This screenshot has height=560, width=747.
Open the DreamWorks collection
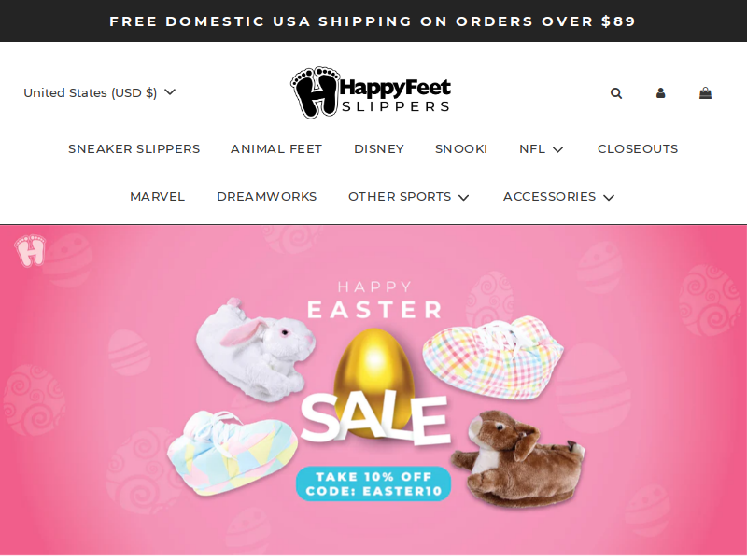[266, 197]
